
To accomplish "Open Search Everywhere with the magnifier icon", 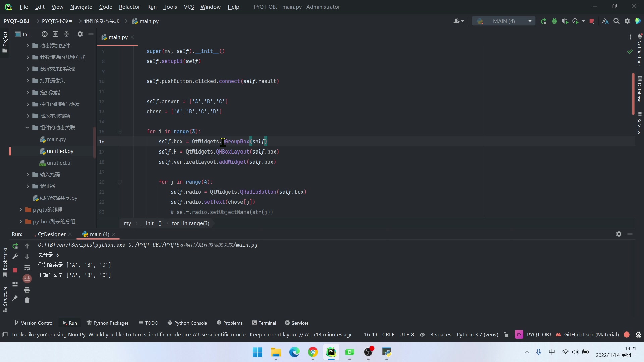I will pyautogui.click(x=616, y=21).
